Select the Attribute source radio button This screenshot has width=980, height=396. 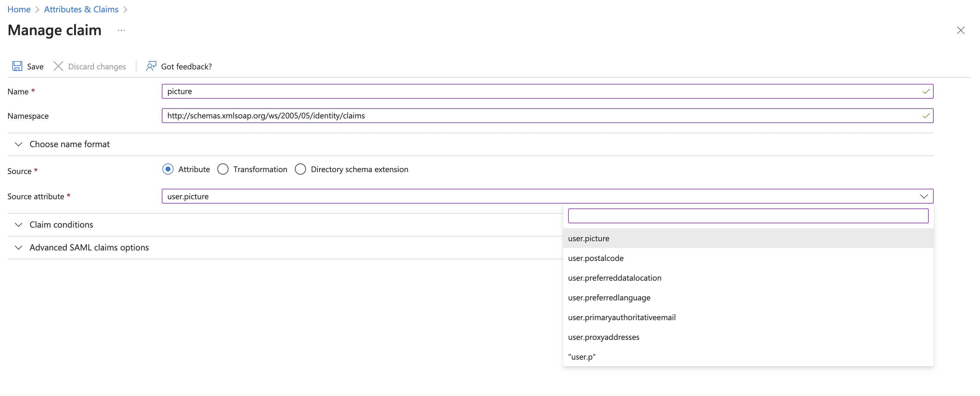(168, 169)
